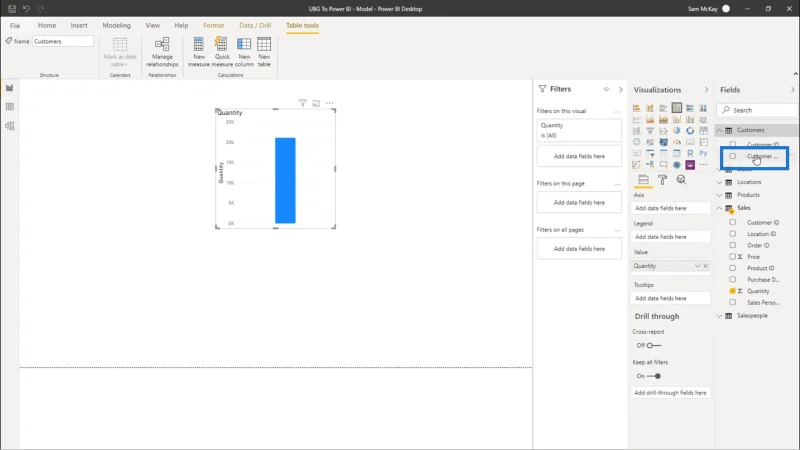Screen dimensions: 800x450
Task: Collapse the Visualizations pane with its chevron
Action: (x=706, y=90)
